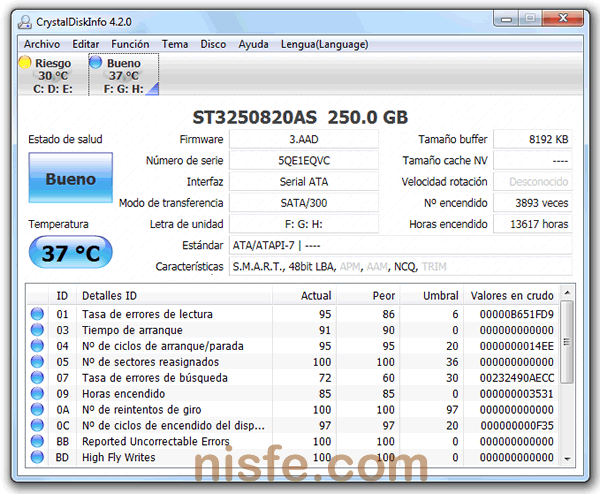Click the Actual column header

click(305, 296)
